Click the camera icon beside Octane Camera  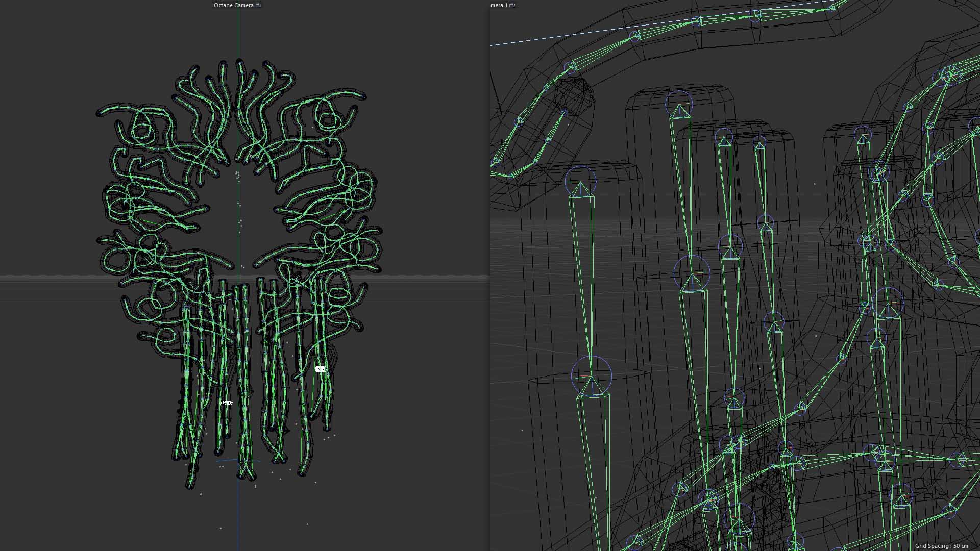[259, 5]
